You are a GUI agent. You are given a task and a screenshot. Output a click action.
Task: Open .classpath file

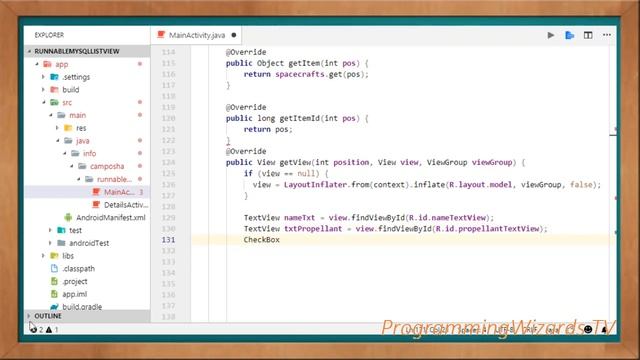coord(78,269)
